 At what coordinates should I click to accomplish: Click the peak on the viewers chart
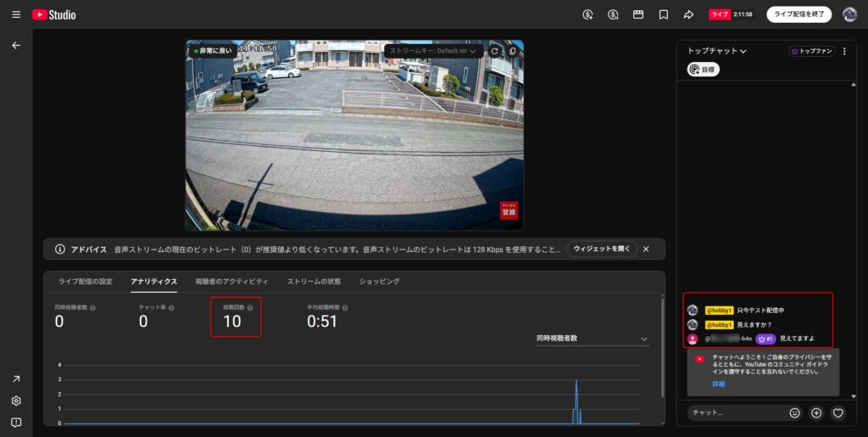click(x=576, y=382)
